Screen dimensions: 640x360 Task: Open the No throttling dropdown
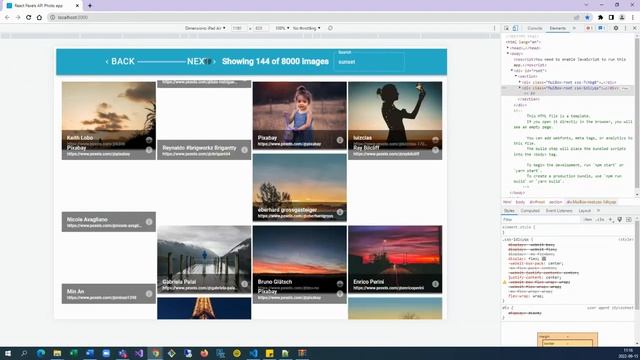tap(307, 28)
